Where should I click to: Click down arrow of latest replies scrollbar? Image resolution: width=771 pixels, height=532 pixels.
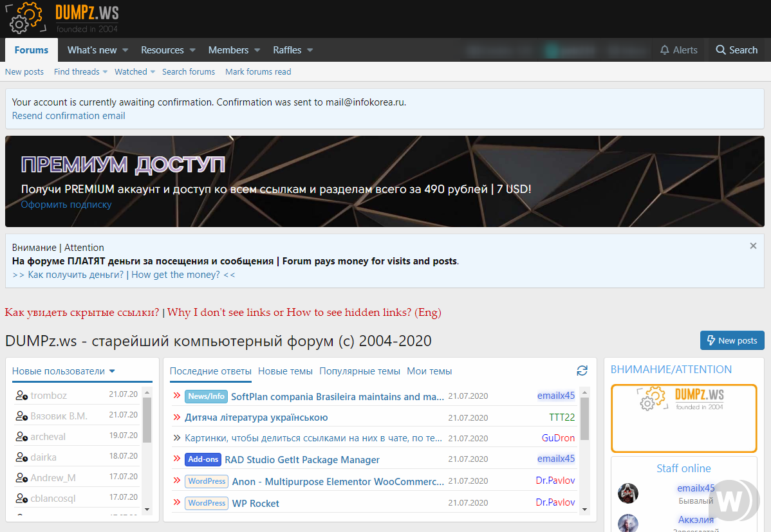pos(584,509)
